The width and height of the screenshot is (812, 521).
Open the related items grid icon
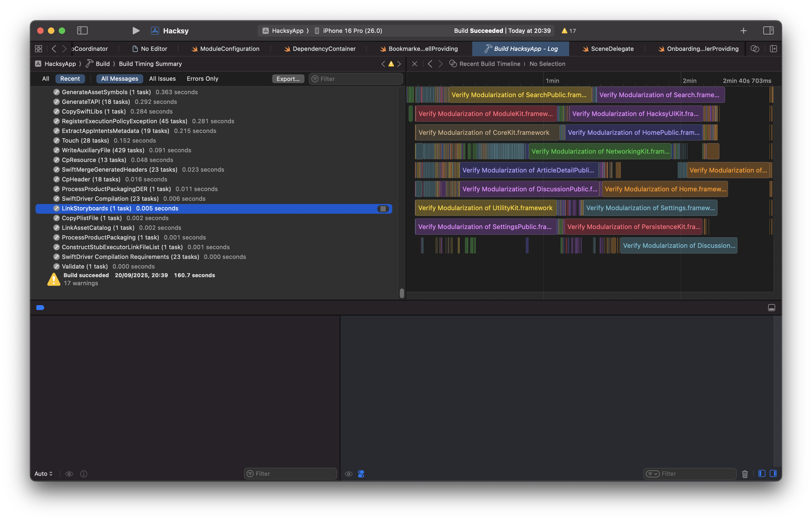click(38, 49)
